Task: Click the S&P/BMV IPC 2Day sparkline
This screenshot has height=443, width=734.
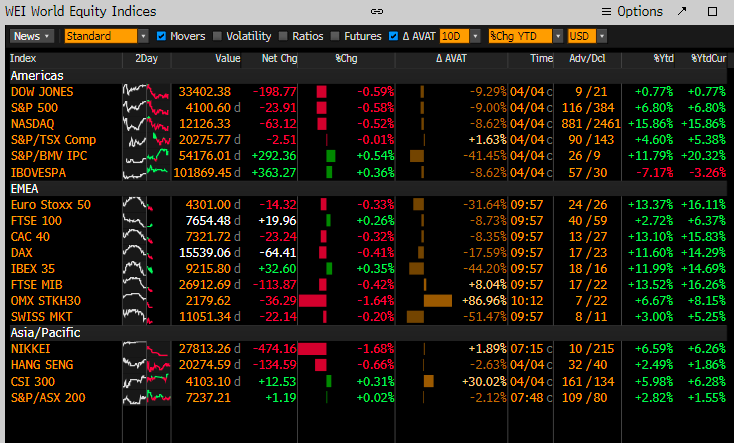Action: 146,155
